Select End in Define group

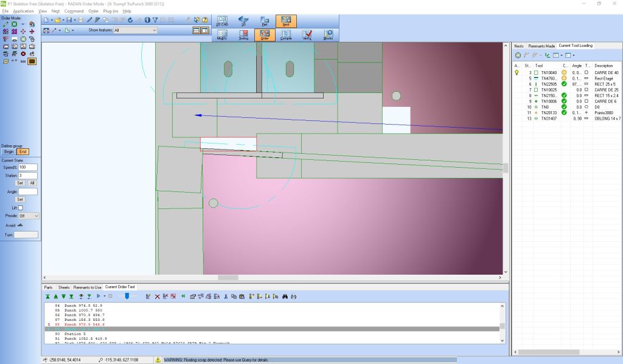(x=22, y=151)
